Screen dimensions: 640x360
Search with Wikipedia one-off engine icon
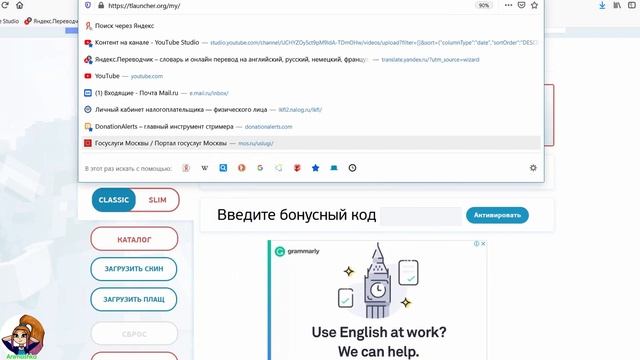[204, 168]
